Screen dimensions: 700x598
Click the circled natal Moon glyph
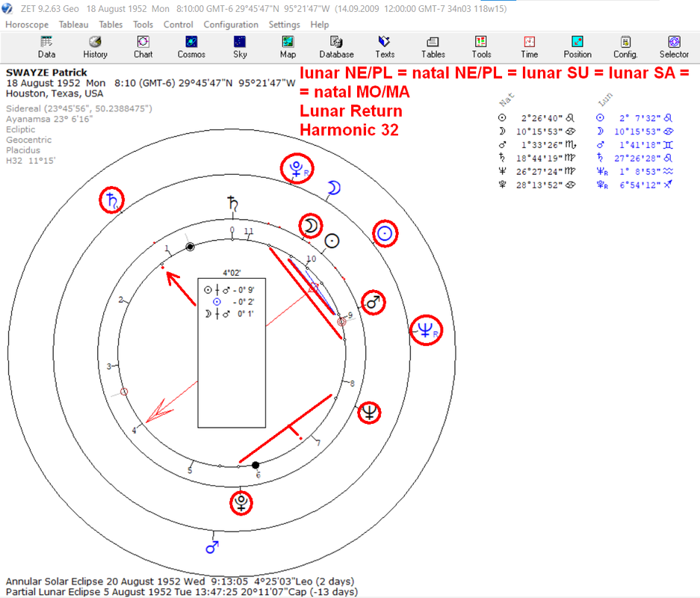311,226
